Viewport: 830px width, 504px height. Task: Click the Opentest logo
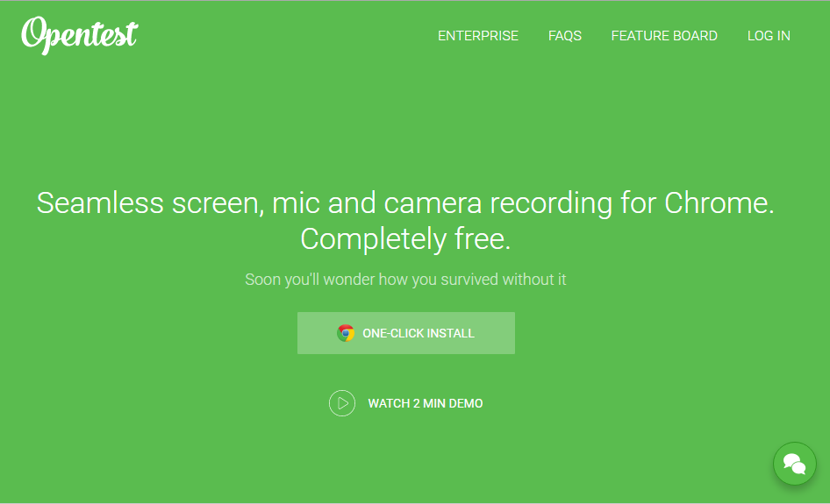(x=79, y=35)
